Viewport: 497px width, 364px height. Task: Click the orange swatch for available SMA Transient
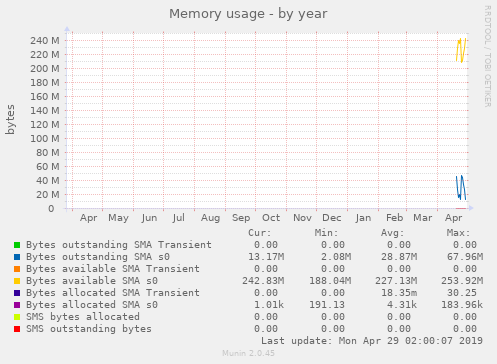pyautogui.click(x=17, y=269)
